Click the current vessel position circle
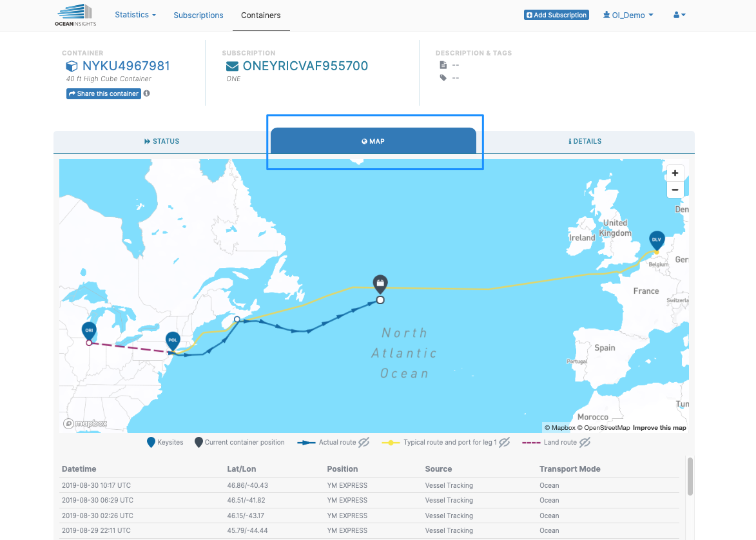 380,300
